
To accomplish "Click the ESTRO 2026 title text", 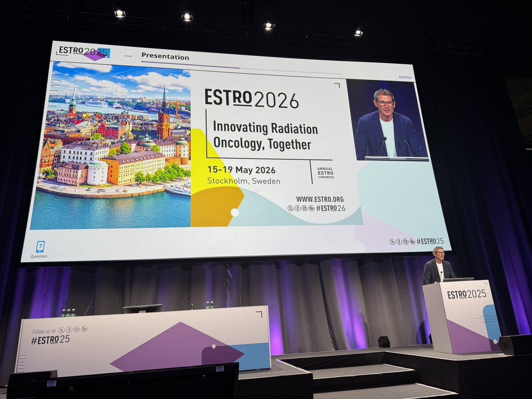I will (251, 98).
